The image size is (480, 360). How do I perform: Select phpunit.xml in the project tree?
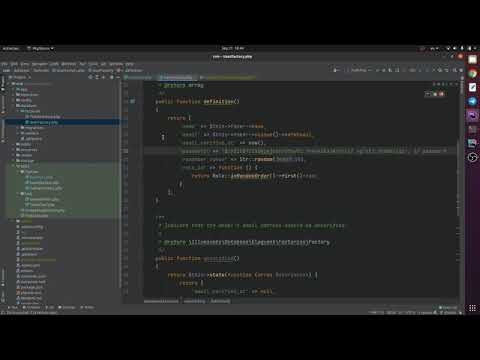(29, 293)
